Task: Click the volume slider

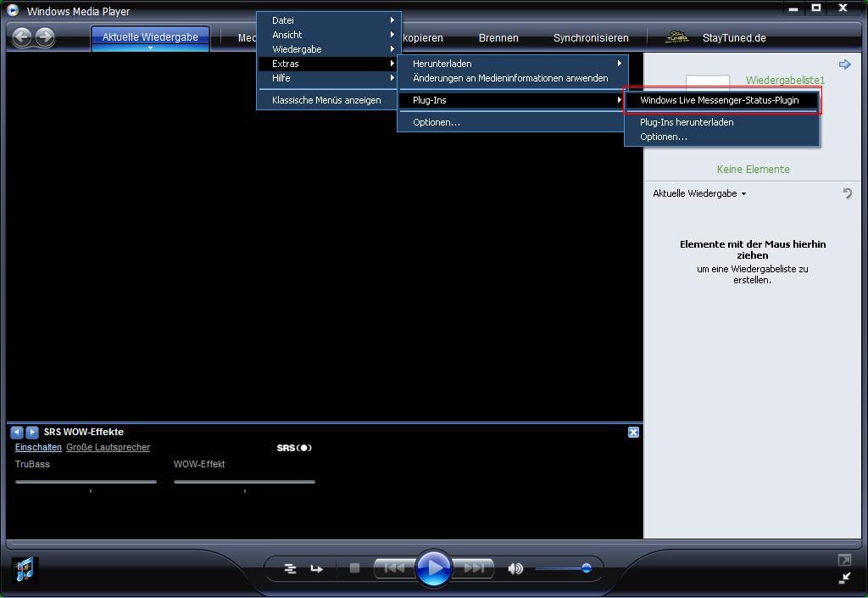Action: (x=564, y=568)
